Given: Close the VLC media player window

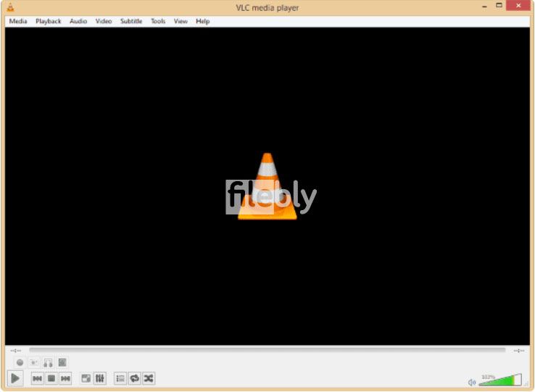Looking at the screenshot, I should pyautogui.click(x=518, y=6).
